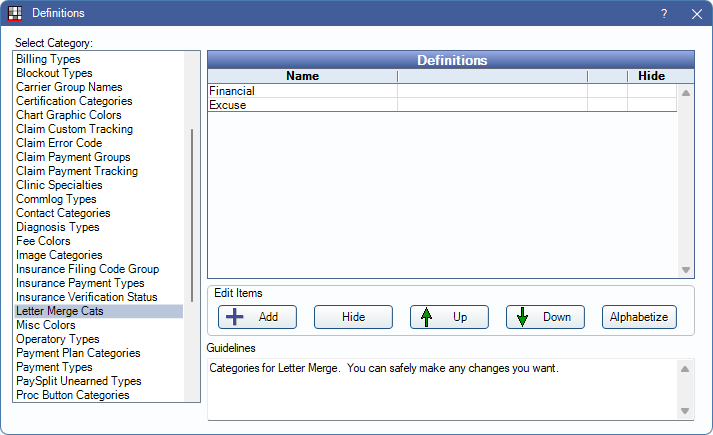Click the Definitions window app icon
713x435 pixels.
click(14, 14)
